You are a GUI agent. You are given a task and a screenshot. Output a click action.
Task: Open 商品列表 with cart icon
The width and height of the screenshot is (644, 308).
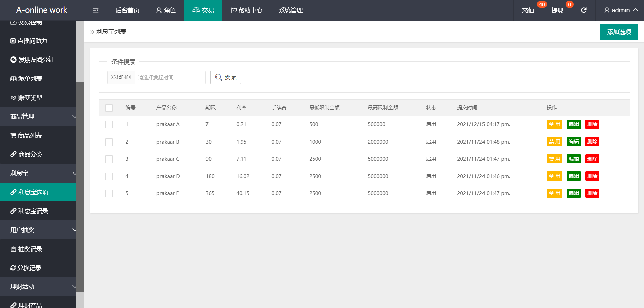[30, 136]
